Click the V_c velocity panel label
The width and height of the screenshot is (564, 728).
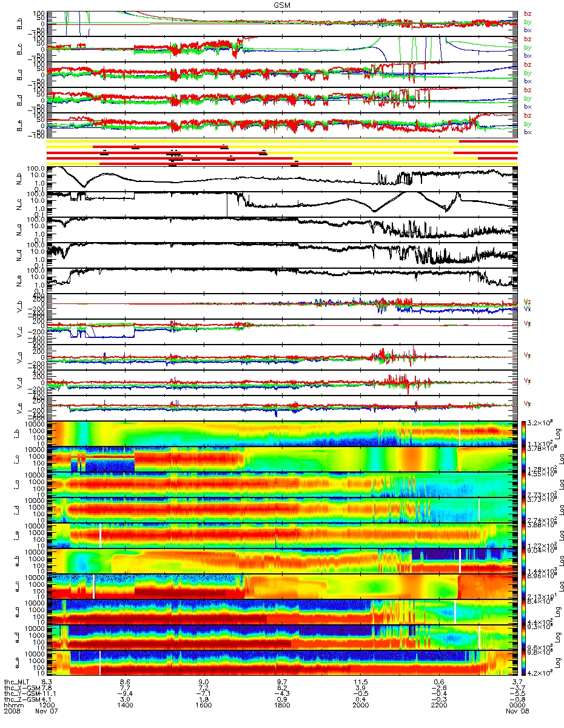tap(19, 331)
